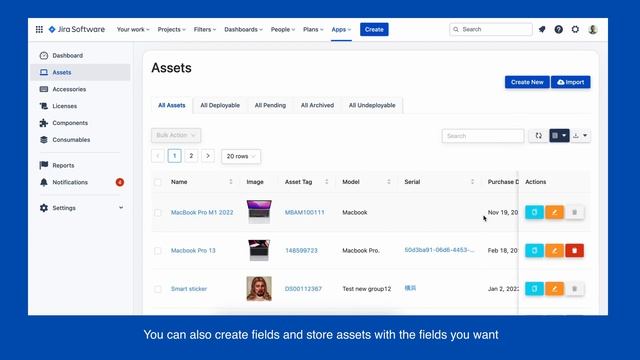Select Assets in the sidebar
640x360 pixels.
[x=81, y=72]
